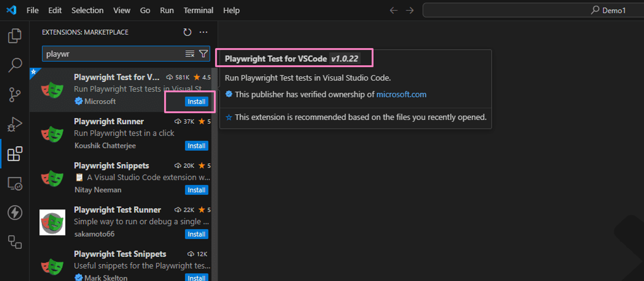The width and height of the screenshot is (644, 281).
Task: Install Playwright Runner by Koushik Chatterjee
Action: [x=196, y=146]
